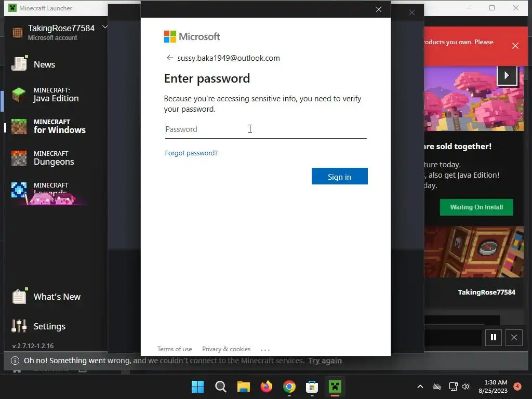
Task: Open the taskbar clock and date
Action: point(493,387)
